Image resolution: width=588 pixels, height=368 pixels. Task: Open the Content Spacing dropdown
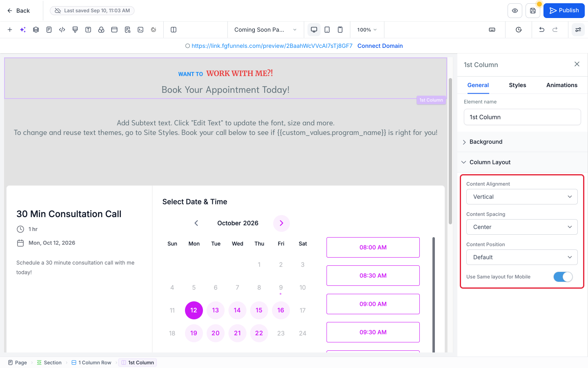[x=522, y=227]
